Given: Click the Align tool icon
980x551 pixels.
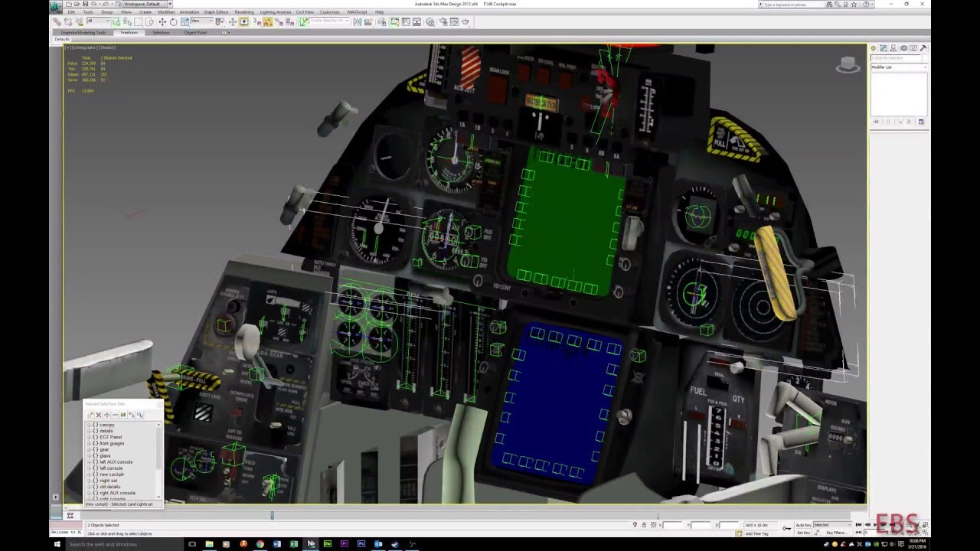Looking at the screenshot, I should click(x=368, y=21).
